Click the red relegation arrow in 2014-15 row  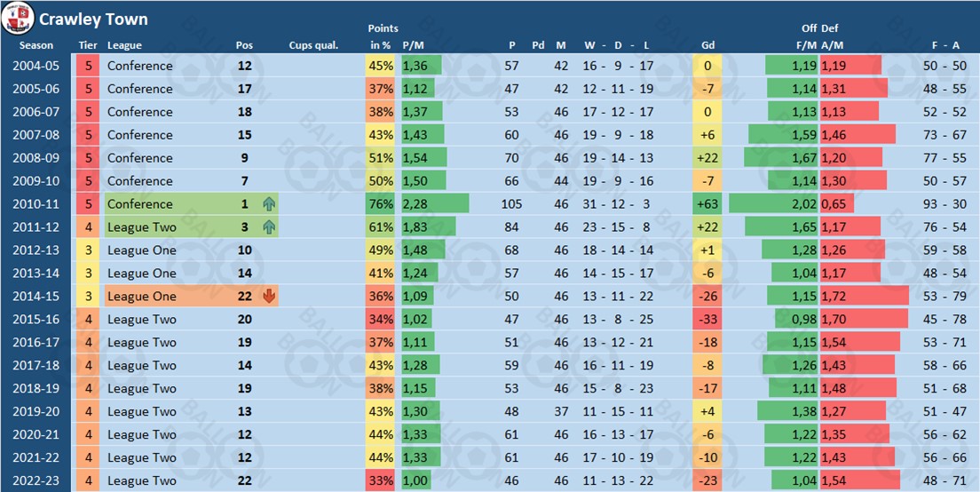coord(269,297)
